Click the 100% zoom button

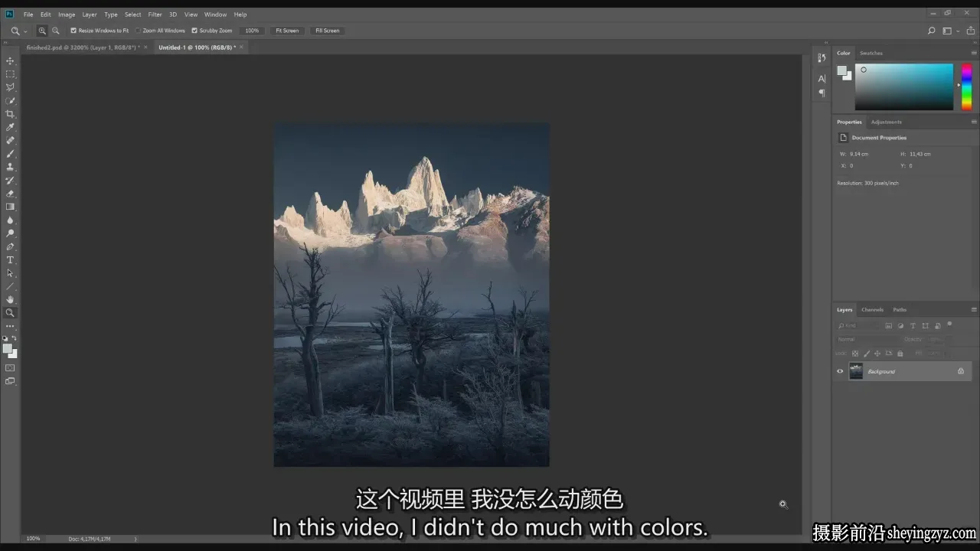click(x=252, y=31)
